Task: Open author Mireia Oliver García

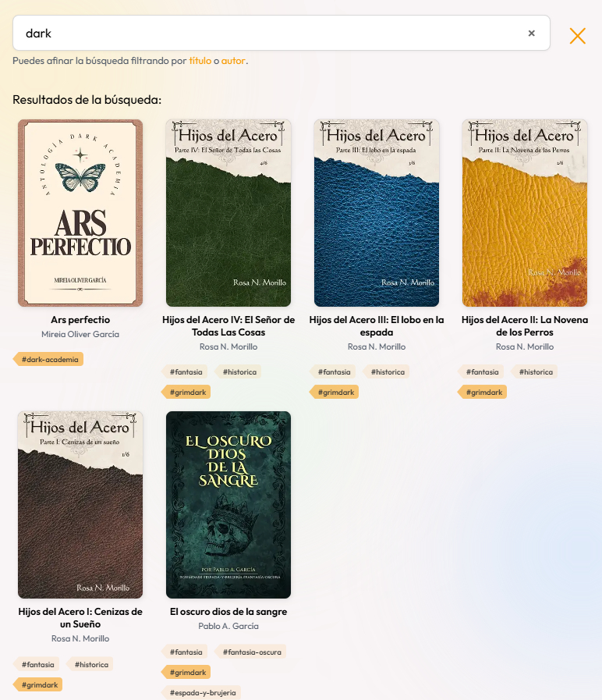Action: click(80, 334)
